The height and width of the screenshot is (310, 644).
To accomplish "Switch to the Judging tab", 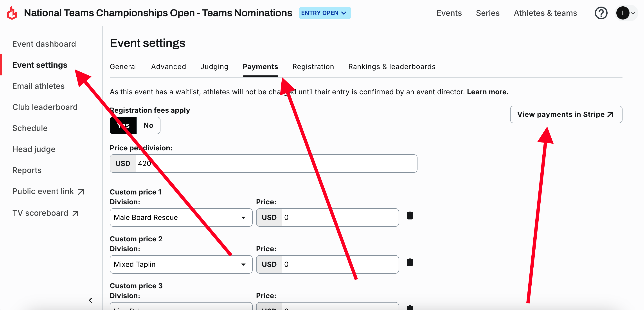I will (x=214, y=67).
